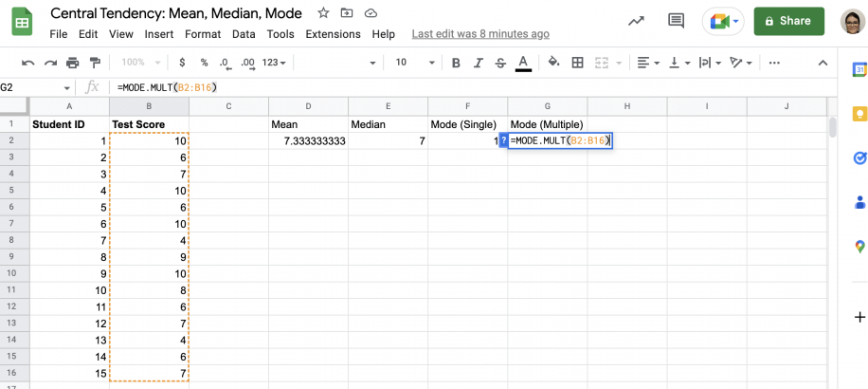868x389 pixels.
Task: Click the 'Mode (Multiple)' header cell
Action: (548, 124)
